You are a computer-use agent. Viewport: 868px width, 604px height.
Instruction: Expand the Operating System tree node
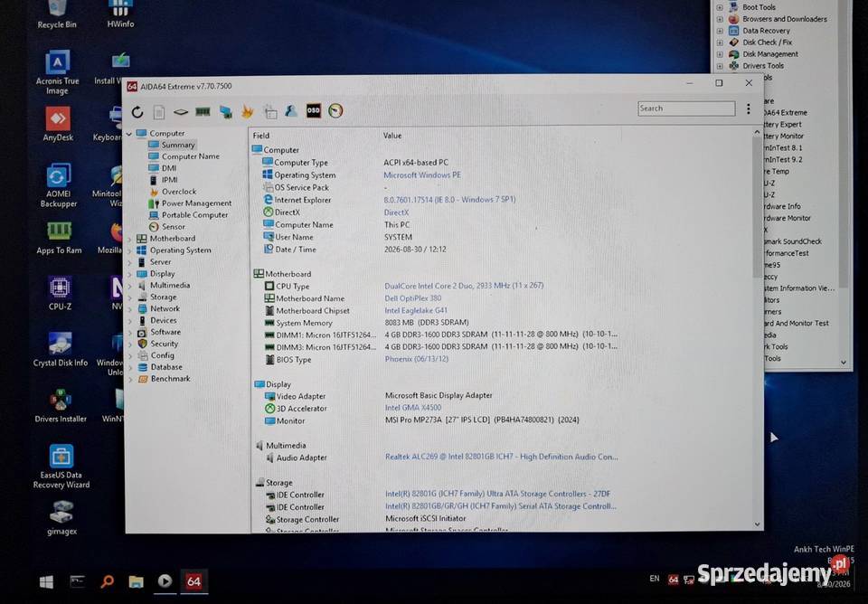(x=129, y=250)
